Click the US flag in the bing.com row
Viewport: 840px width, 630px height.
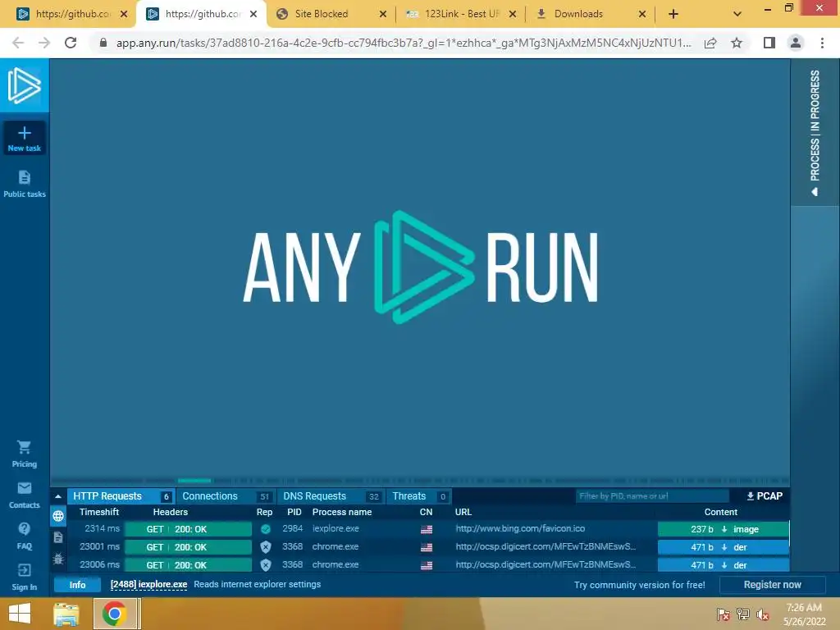[427, 529]
